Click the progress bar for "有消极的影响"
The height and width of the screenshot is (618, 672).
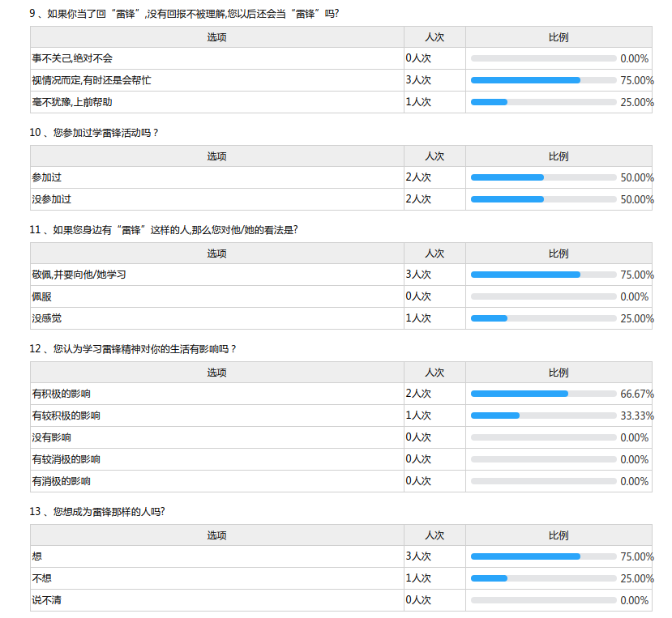tap(543, 481)
